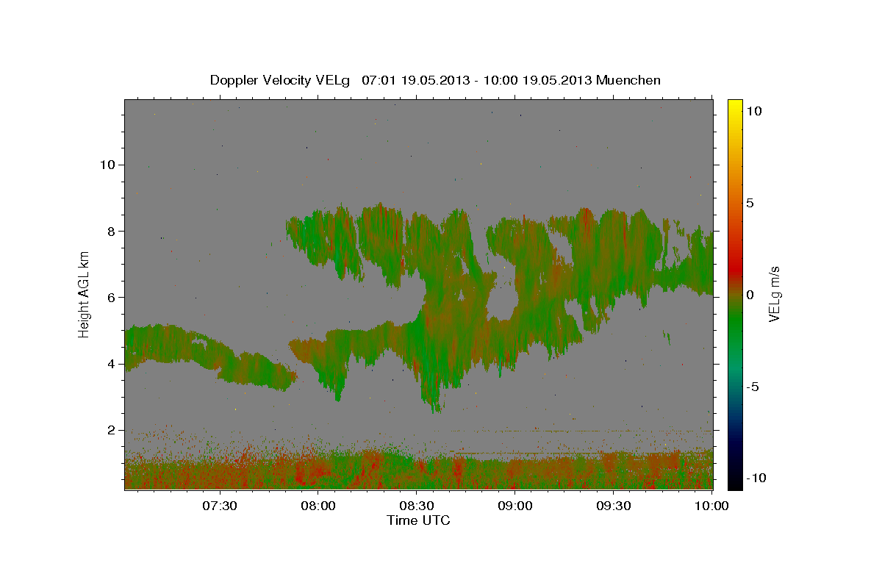The width and height of the screenshot is (882, 588).
Task: Click the 6 km height tick label
Action: pos(112,297)
